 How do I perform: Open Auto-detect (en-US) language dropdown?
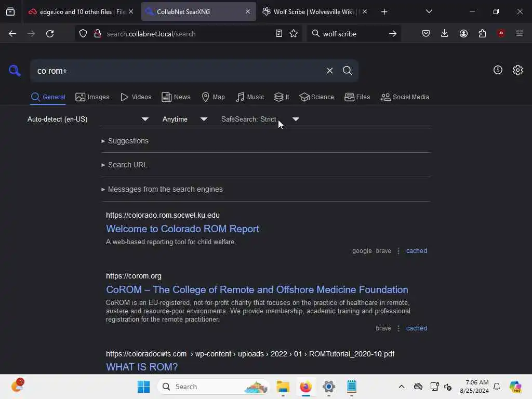[88, 119]
